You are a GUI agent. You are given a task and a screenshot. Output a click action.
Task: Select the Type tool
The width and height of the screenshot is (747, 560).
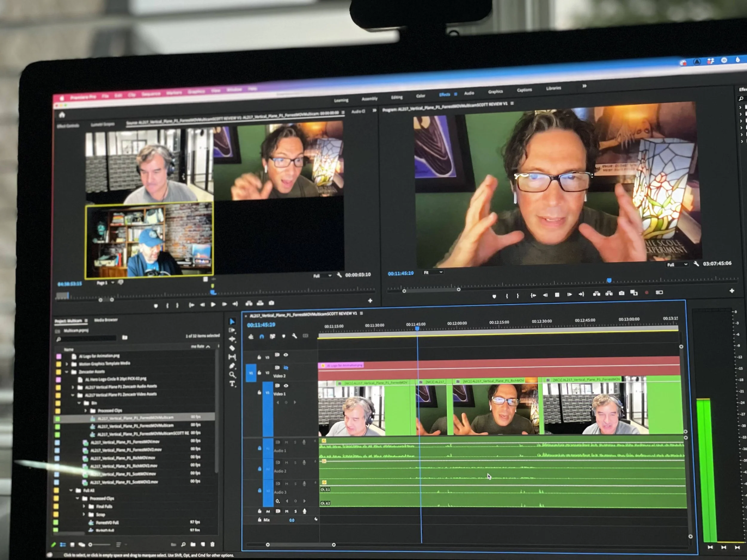click(x=232, y=384)
